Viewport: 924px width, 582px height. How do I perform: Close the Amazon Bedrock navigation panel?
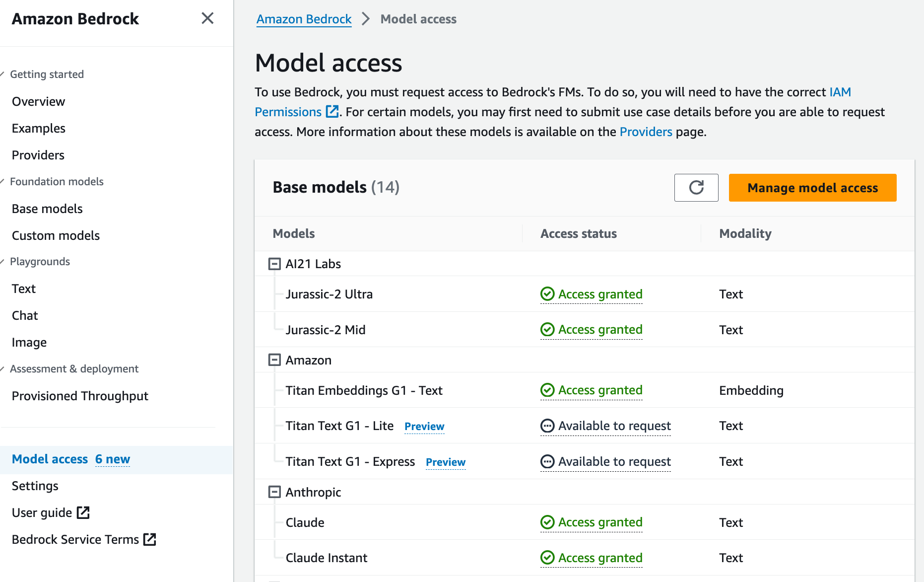(x=207, y=18)
